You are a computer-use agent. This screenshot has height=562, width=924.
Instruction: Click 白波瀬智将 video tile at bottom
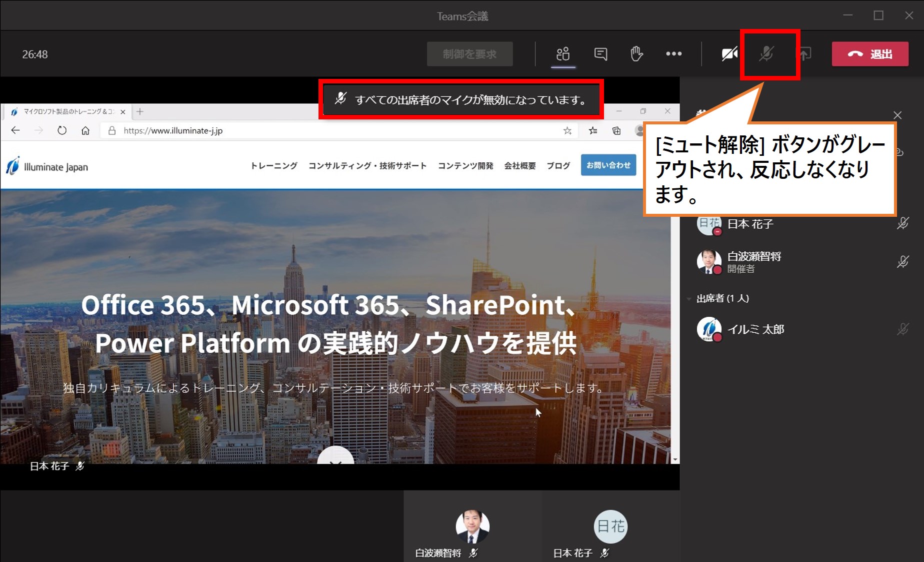click(472, 526)
